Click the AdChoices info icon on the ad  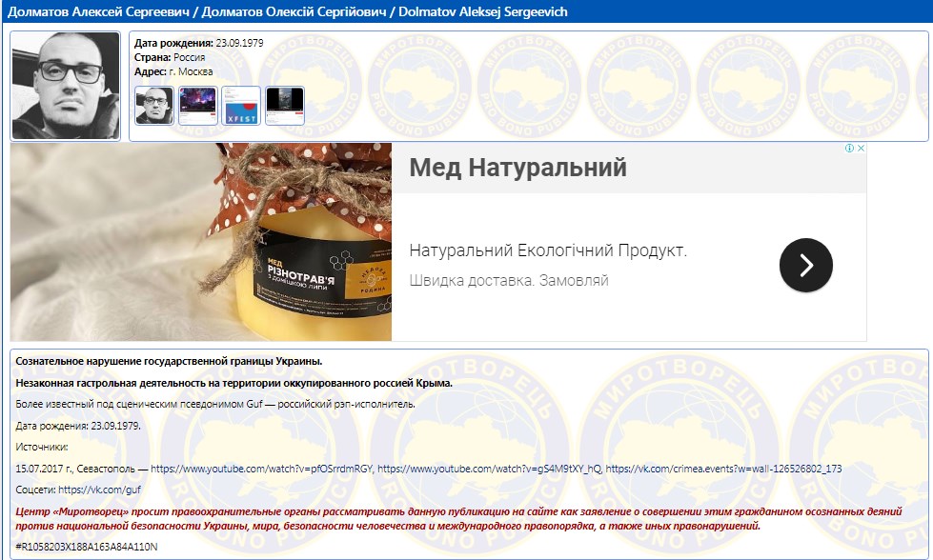[x=848, y=149]
